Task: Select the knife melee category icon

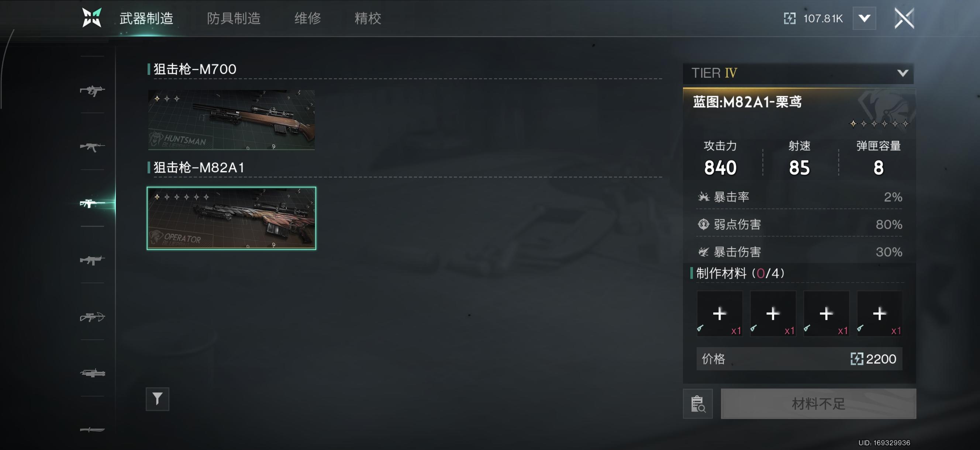Action: pos(92,429)
